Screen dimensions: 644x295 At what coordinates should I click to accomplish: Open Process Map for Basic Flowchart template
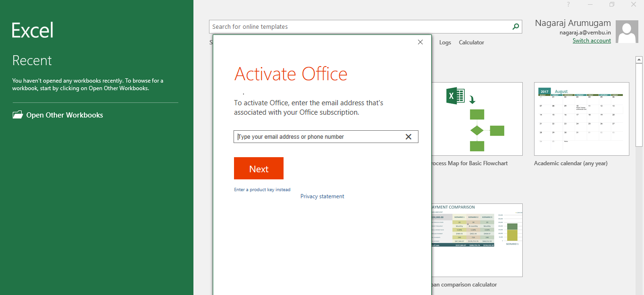(477, 119)
